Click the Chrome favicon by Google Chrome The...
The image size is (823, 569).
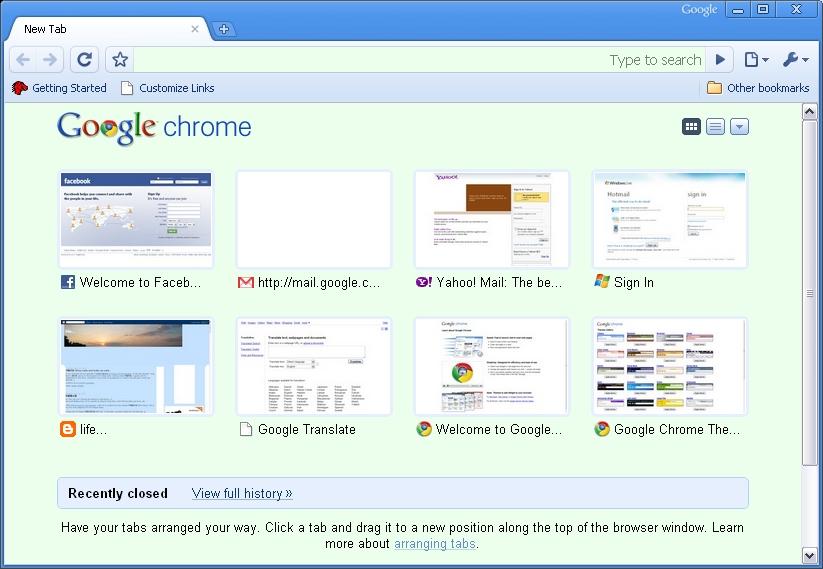602,429
